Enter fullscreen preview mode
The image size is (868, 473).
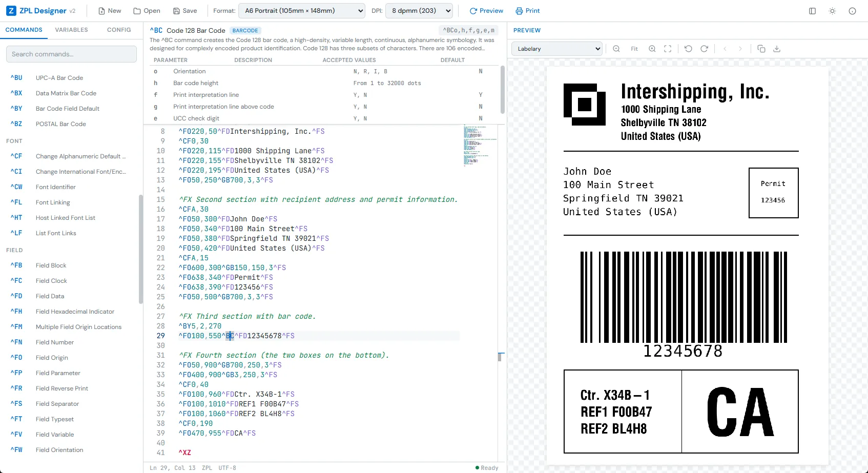point(668,49)
